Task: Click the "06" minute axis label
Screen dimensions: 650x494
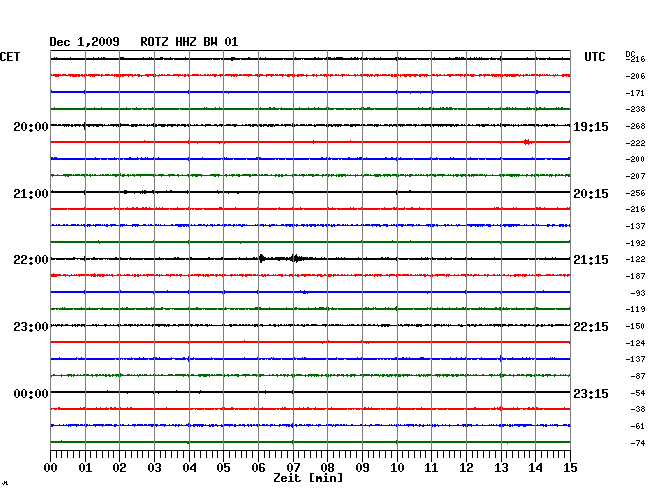Action: [258, 468]
